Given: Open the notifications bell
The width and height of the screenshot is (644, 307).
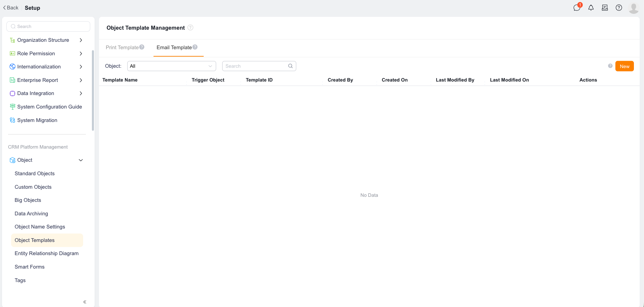Looking at the screenshot, I should coord(591,8).
